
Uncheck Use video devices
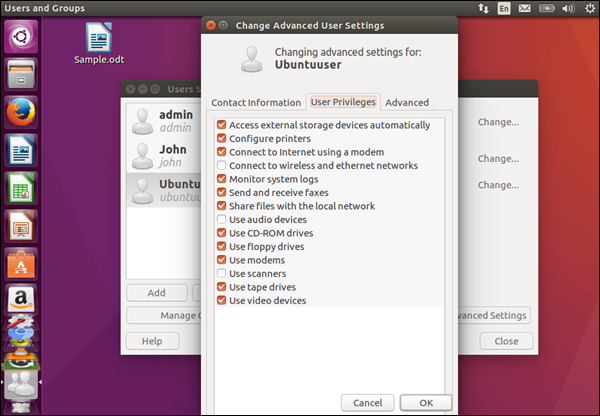221,300
